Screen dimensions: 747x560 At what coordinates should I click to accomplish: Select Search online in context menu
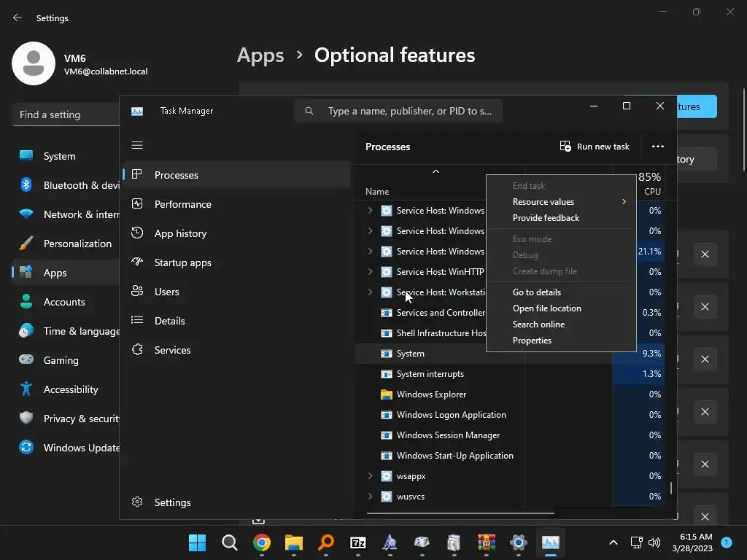[561, 324]
